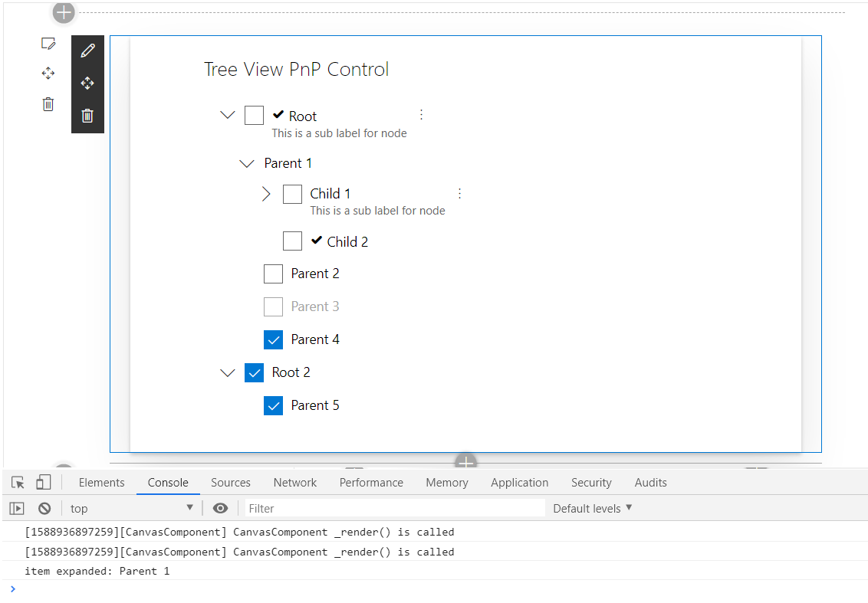Click the orange delete section trash icon
The width and height of the screenshot is (868, 603).
click(x=48, y=104)
